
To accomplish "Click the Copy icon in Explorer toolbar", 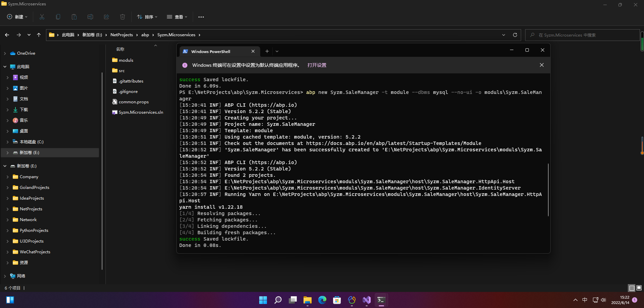I will 58,17.
